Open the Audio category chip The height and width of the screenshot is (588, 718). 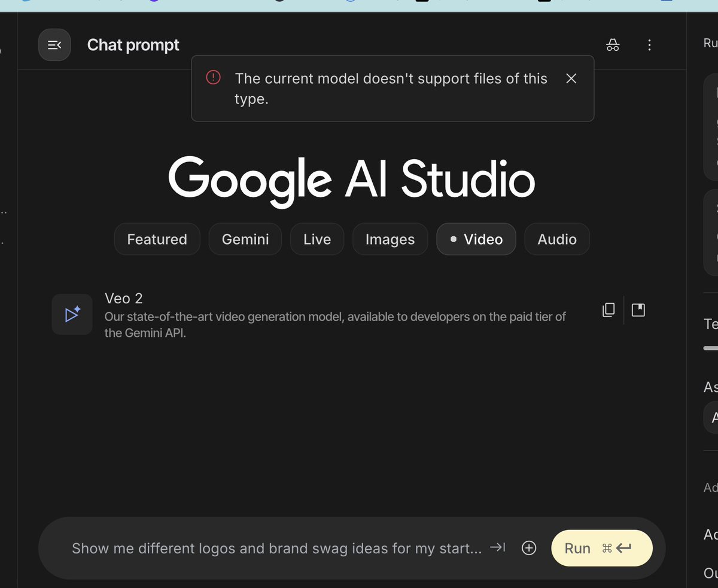point(557,239)
